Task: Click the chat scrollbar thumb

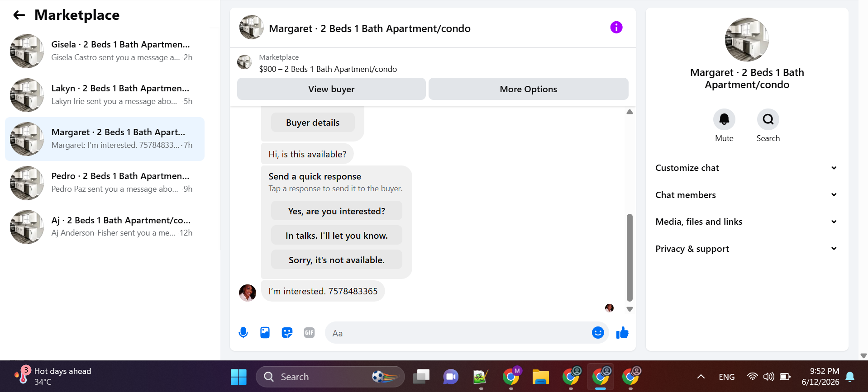Action: point(630,257)
